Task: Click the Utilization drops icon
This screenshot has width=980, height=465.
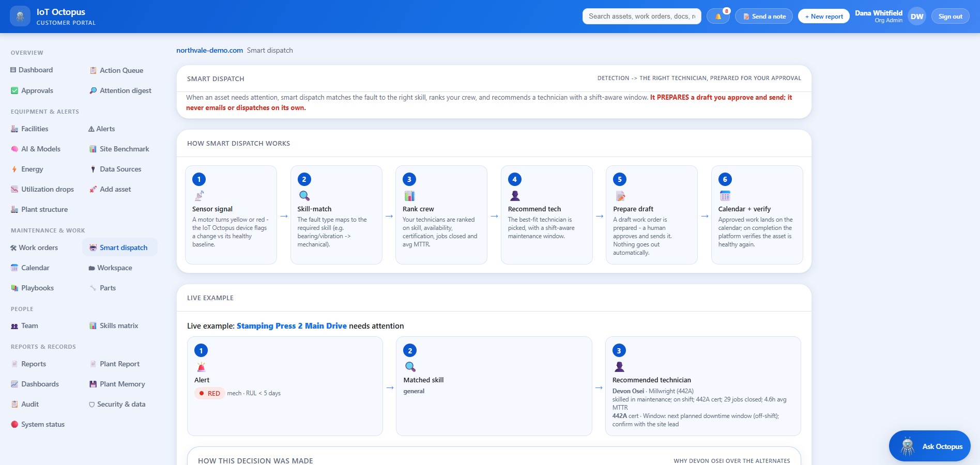Action: (14, 189)
